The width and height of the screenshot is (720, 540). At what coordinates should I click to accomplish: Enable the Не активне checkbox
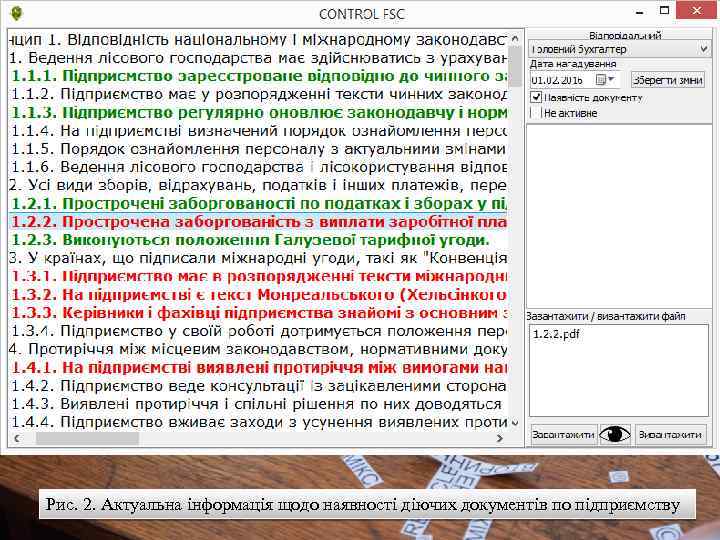536,112
